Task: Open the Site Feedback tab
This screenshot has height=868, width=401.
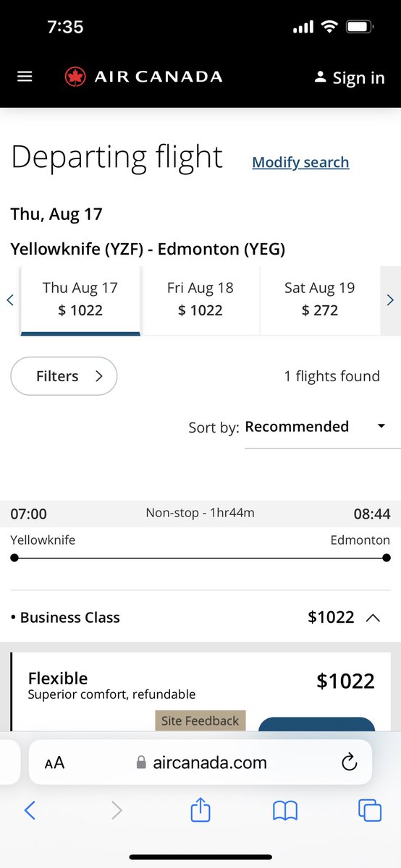Action: [200, 720]
